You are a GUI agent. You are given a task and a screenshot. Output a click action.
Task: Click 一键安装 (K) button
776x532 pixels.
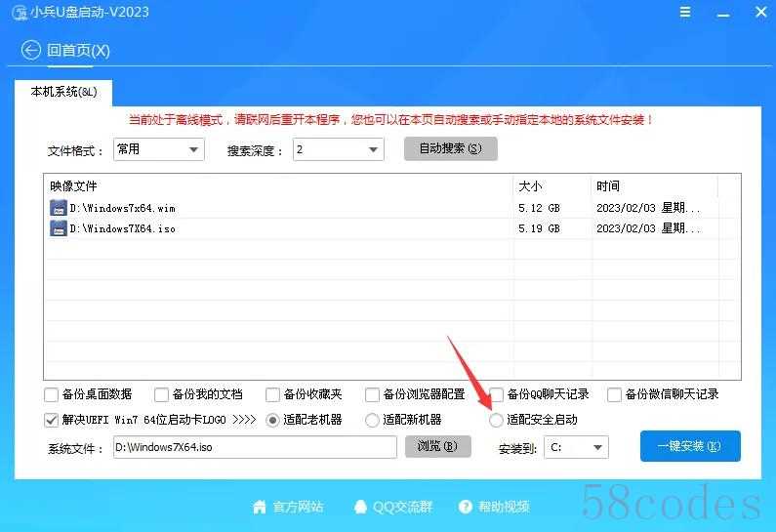tap(690, 446)
